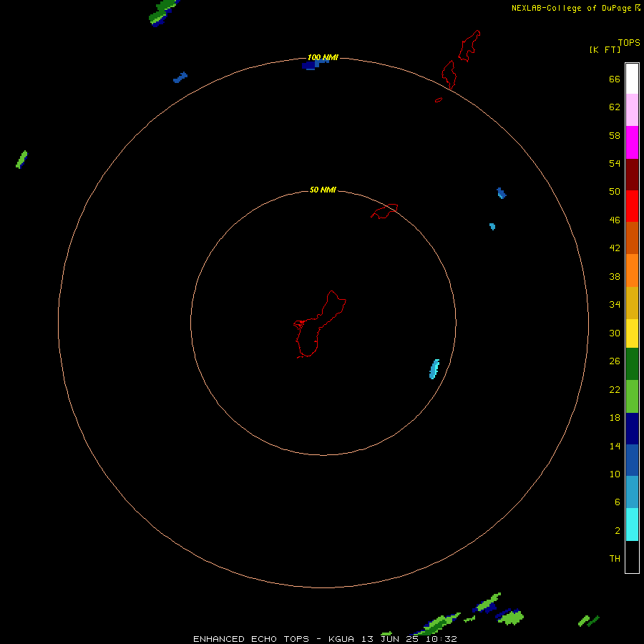Click the light green 22 kft swatch
Viewport: 644px width, 644px height.
click(x=632, y=396)
